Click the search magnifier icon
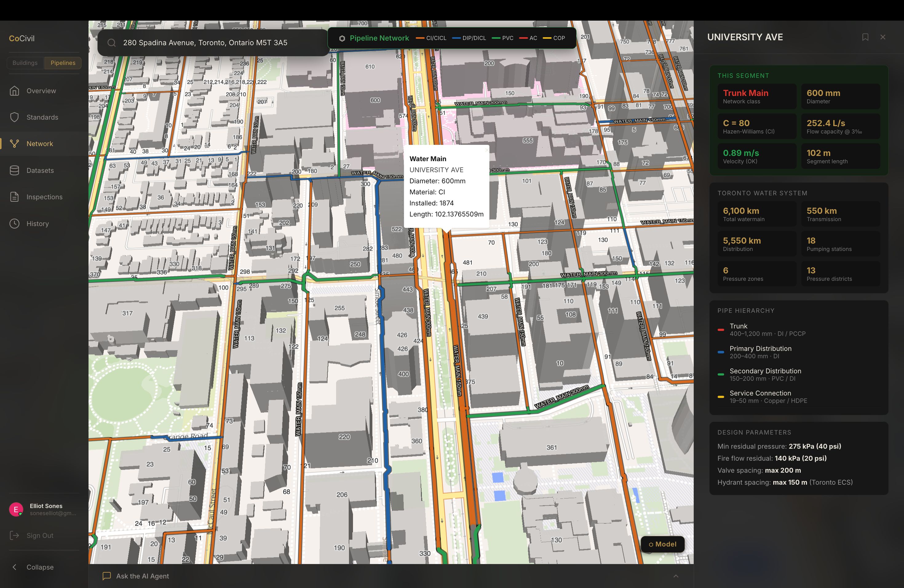Image resolution: width=904 pixels, height=588 pixels. click(111, 43)
